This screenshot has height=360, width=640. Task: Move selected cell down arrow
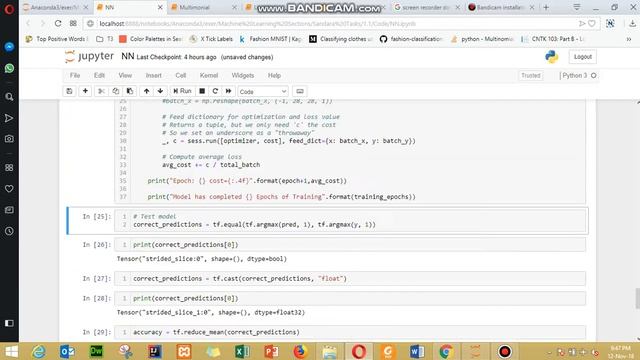point(160,91)
